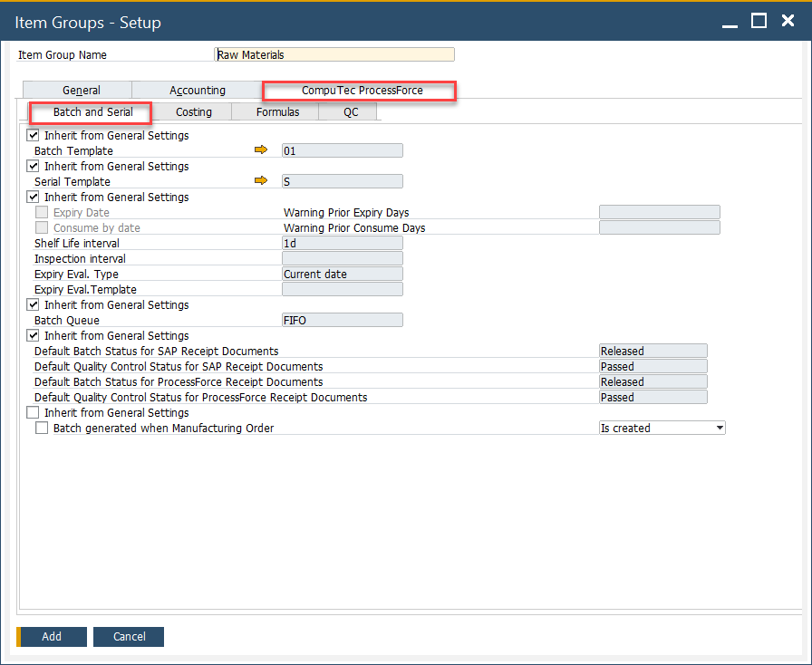Click the orange arrow beside Batch Template

pos(262,150)
